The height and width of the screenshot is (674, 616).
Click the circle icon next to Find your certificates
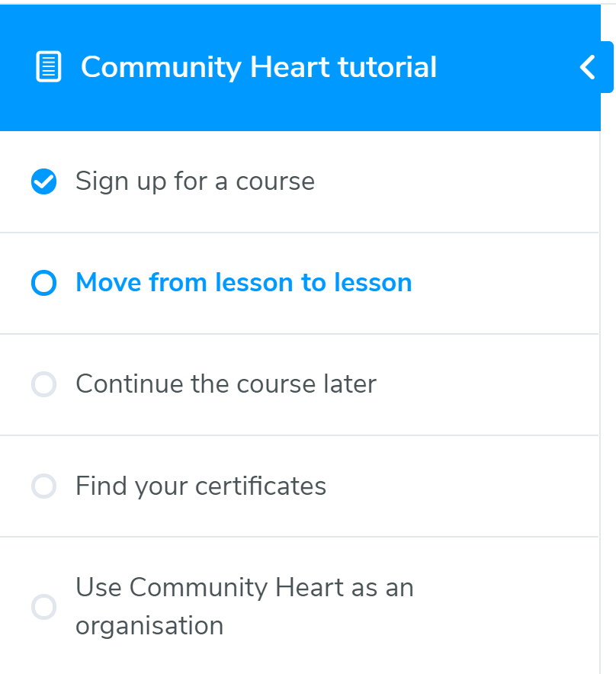[43, 486]
